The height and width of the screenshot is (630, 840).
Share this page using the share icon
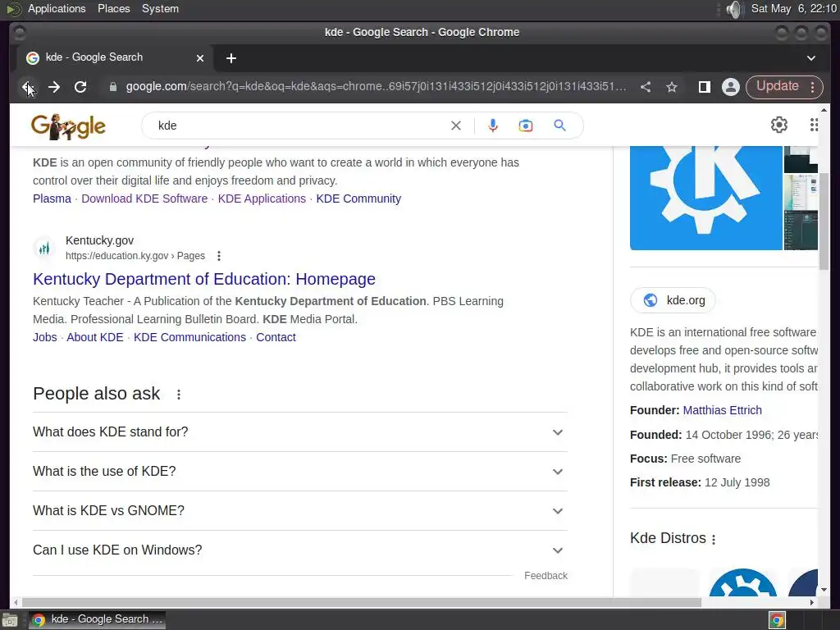point(646,87)
